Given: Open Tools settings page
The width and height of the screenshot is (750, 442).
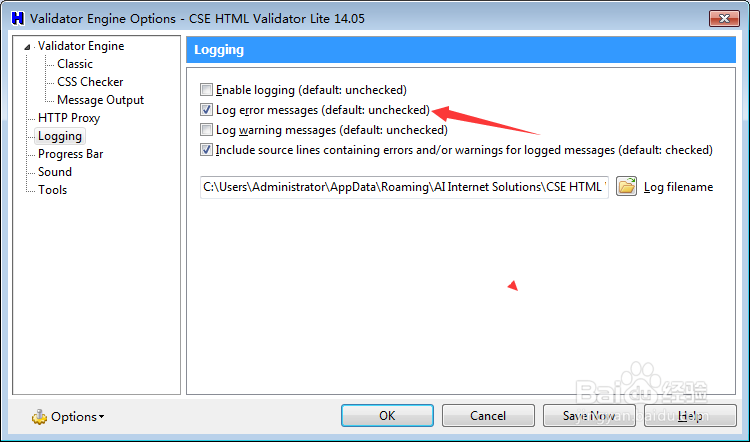Looking at the screenshot, I should (x=53, y=190).
